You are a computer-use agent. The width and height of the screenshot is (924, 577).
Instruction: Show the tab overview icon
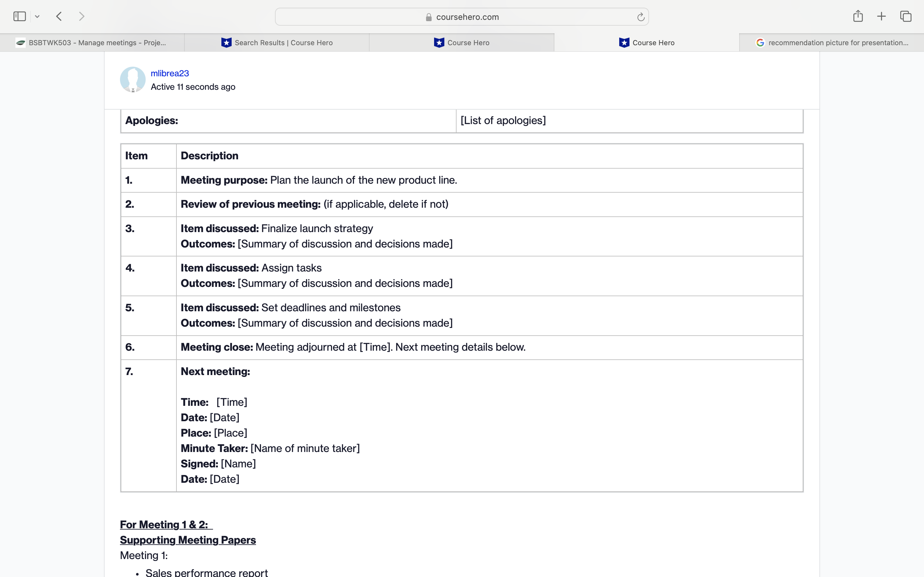(906, 16)
